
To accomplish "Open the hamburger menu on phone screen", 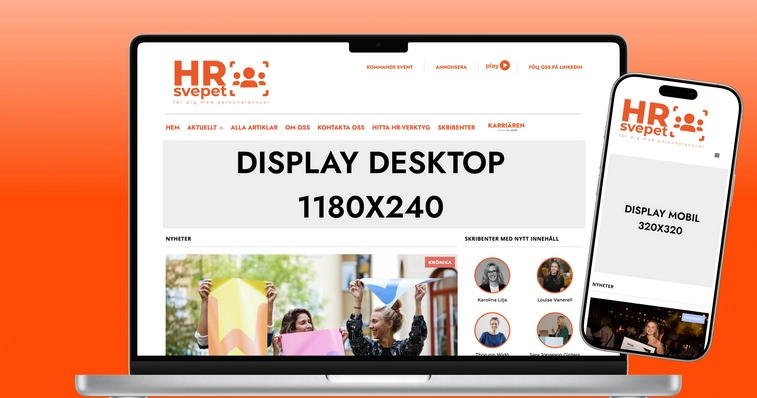I will [717, 155].
